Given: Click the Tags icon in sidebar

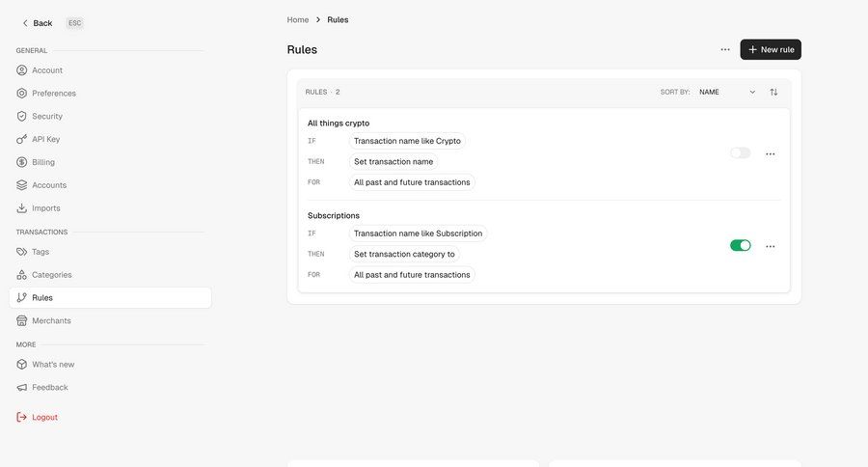Looking at the screenshot, I should 21,252.
